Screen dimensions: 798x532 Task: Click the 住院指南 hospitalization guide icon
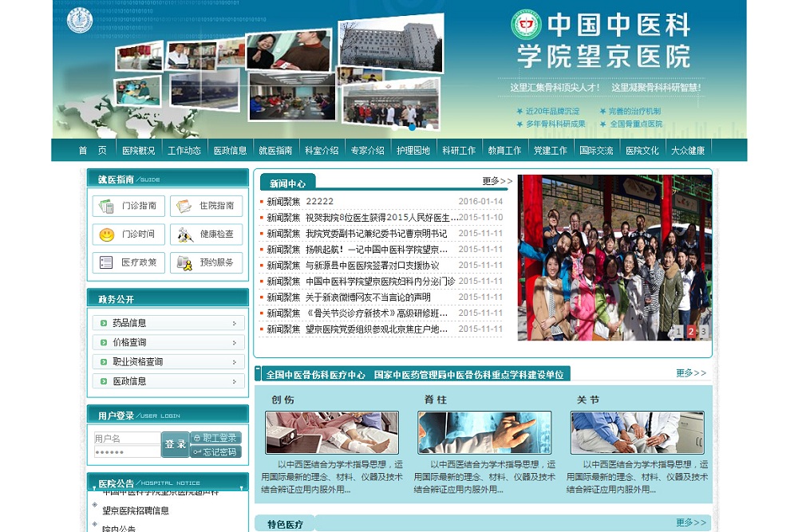(184, 206)
